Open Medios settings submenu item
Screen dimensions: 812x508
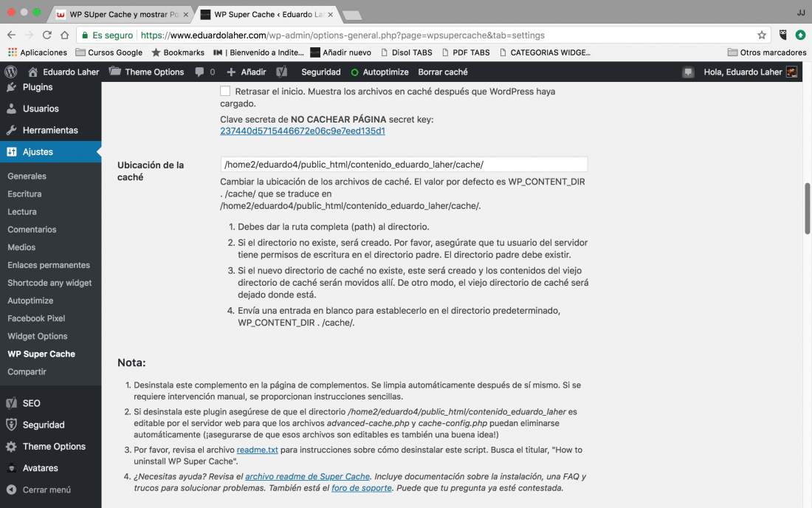coord(21,247)
